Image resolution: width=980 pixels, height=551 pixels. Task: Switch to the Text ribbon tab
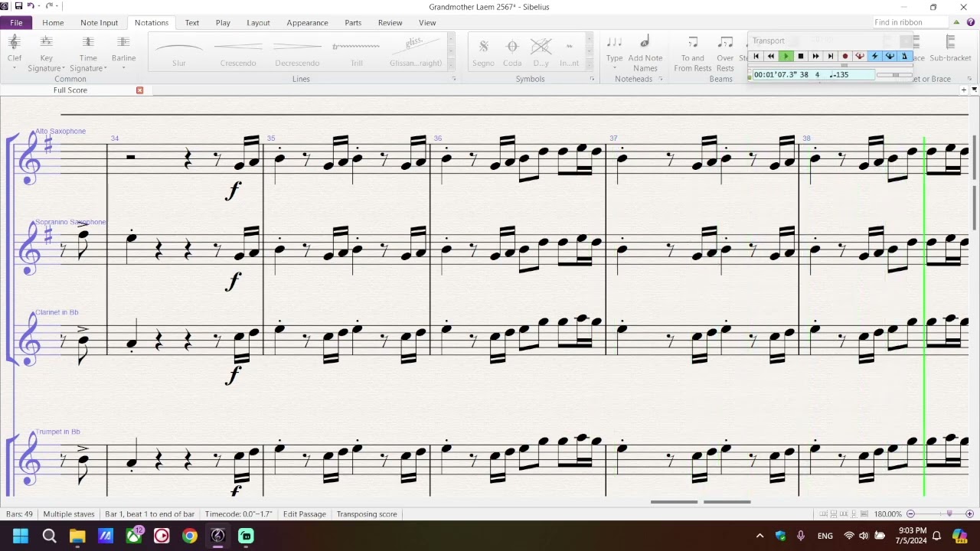[192, 22]
